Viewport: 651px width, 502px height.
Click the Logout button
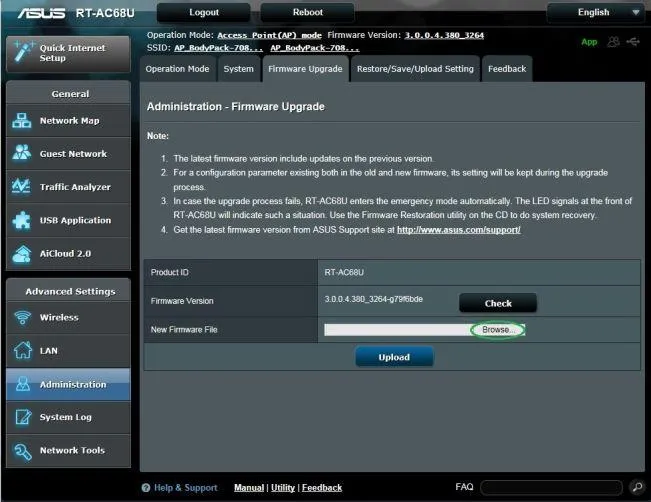203,12
